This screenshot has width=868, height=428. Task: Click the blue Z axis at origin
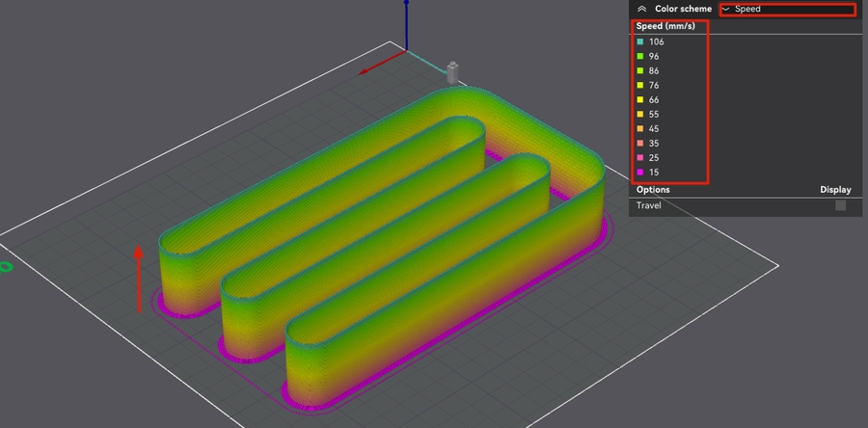(406, 24)
